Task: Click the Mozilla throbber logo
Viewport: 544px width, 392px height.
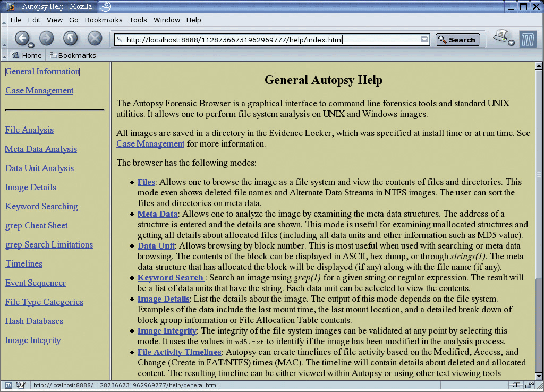Action: (x=528, y=39)
